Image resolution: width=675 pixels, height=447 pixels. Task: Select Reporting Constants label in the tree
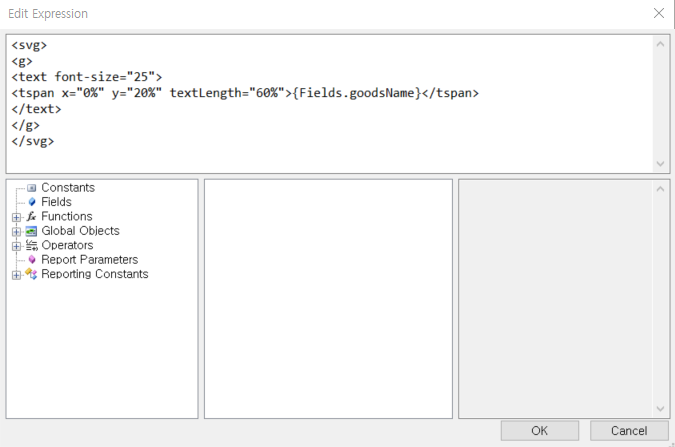95,274
